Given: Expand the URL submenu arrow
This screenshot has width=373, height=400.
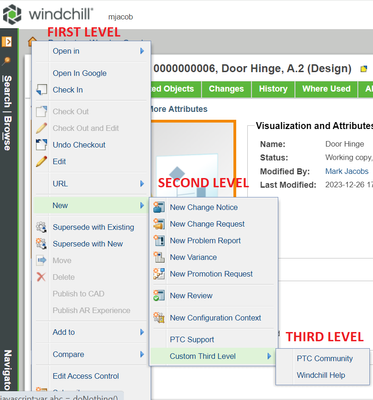Looking at the screenshot, I should 142,183.
